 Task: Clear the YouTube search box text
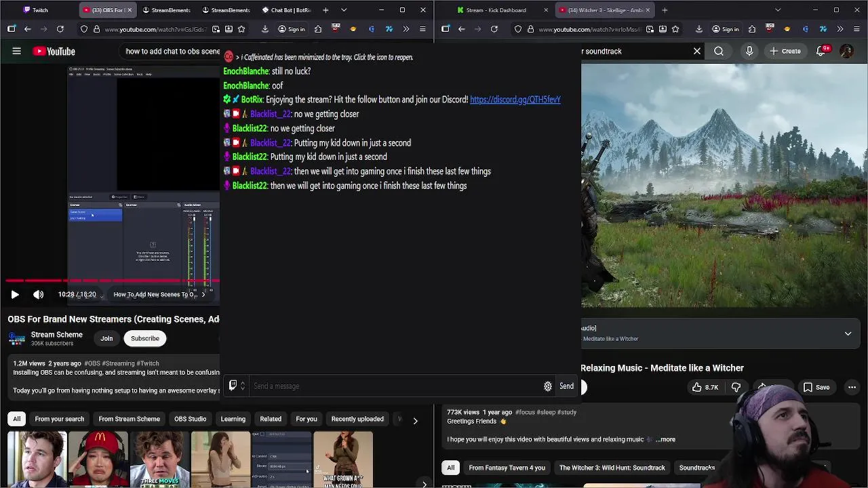click(697, 51)
